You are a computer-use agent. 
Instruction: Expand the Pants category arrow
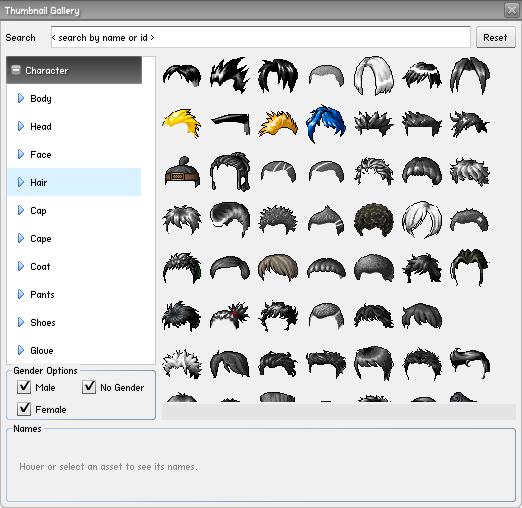tap(21, 294)
